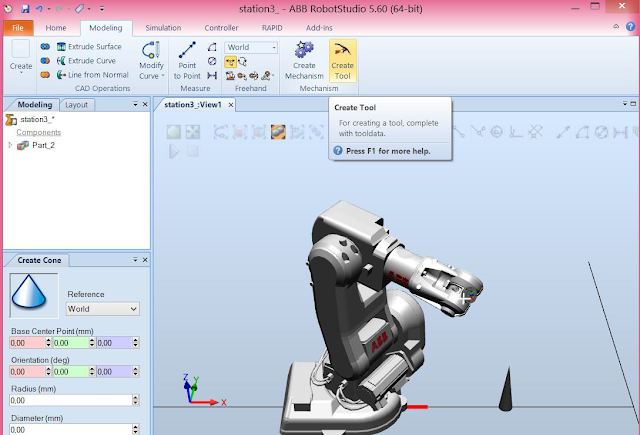Image resolution: width=640 pixels, height=435 pixels.
Task: Click the Create Tool button
Action: point(342,60)
